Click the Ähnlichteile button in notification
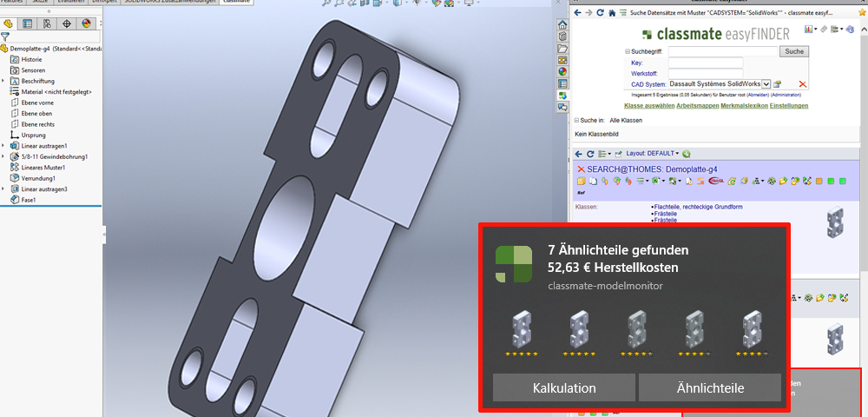This screenshot has width=868, height=417. point(710,387)
